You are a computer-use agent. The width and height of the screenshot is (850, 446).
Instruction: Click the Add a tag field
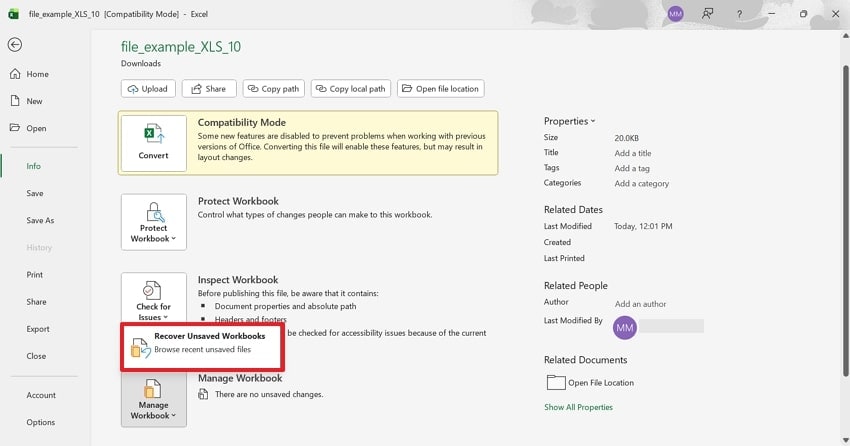pos(632,169)
